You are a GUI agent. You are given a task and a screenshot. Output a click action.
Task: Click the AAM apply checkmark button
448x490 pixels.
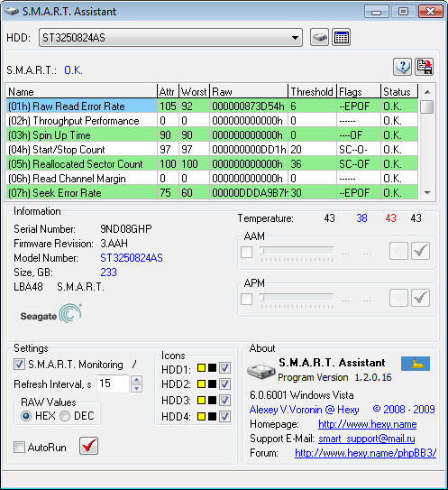click(x=420, y=251)
